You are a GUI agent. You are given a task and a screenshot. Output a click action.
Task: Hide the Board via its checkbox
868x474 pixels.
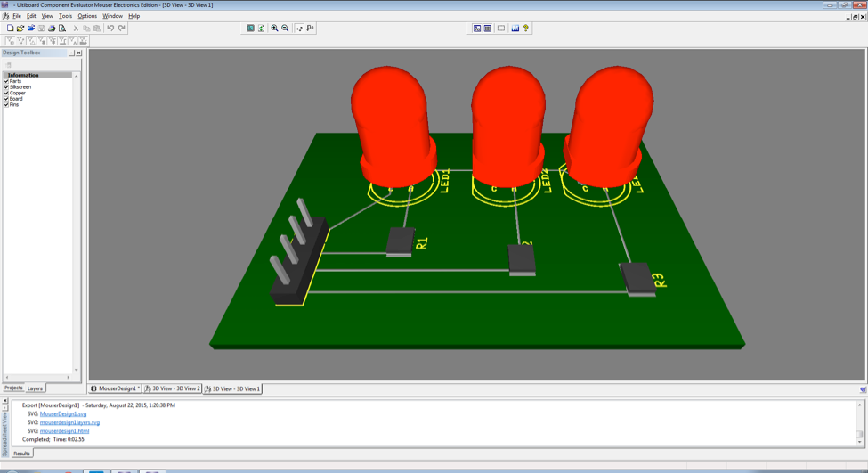click(x=6, y=99)
